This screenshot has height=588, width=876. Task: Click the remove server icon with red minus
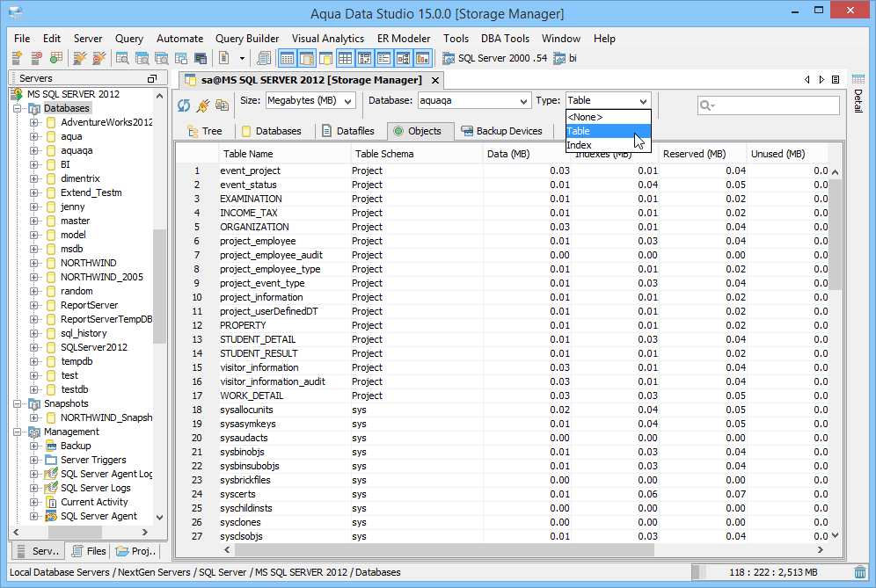click(36, 58)
